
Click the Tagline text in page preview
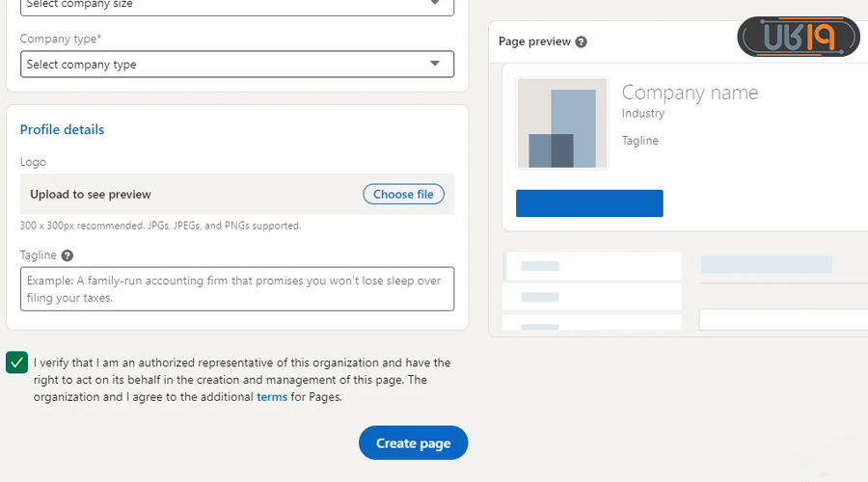point(640,140)
